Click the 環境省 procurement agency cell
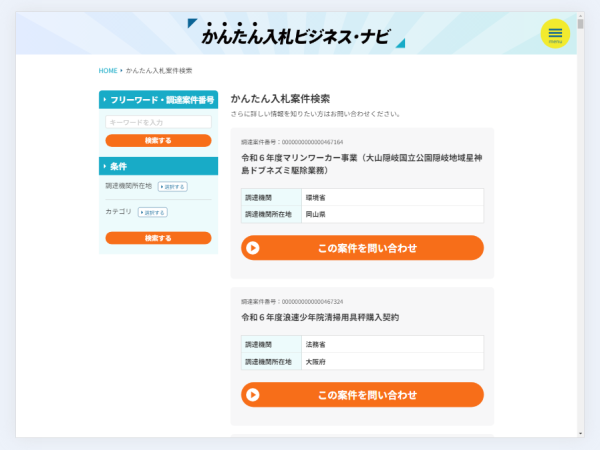 [x=316, y=198]
